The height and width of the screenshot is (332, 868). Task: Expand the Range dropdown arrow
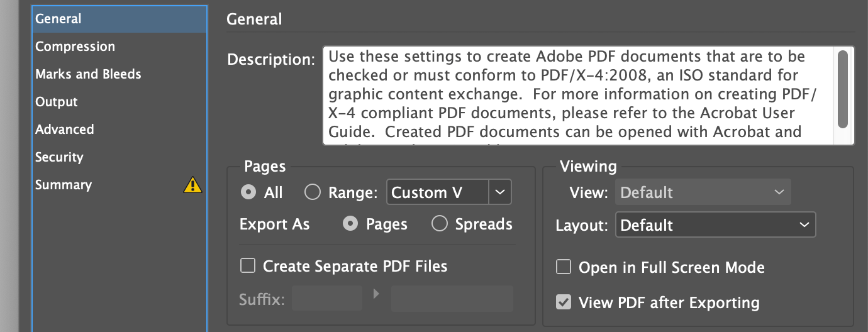pyautogui.click(x=500, y=192)
